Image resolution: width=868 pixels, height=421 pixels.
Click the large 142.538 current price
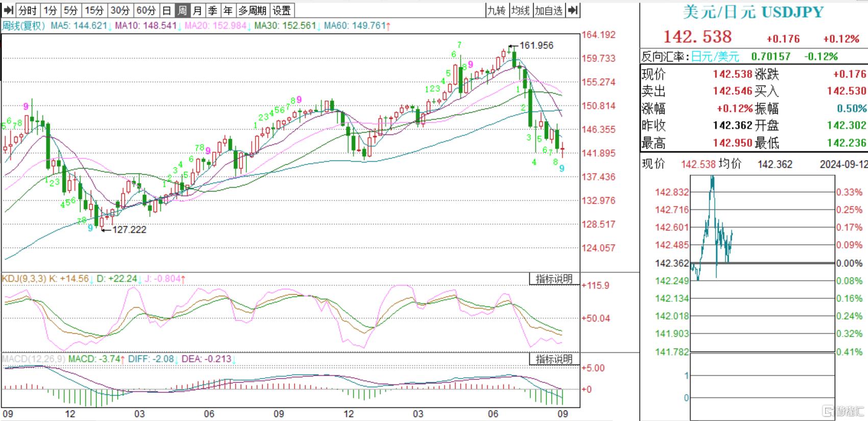(x=697, y=37)
